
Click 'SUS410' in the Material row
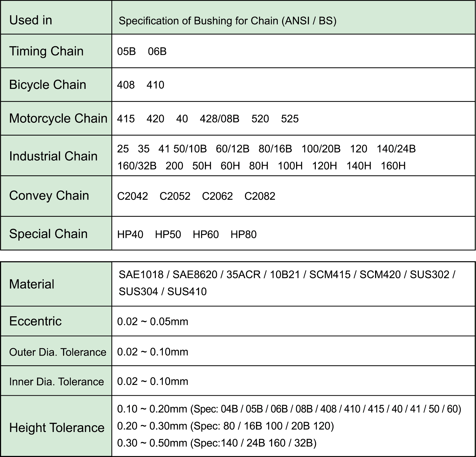pos(187,292)
